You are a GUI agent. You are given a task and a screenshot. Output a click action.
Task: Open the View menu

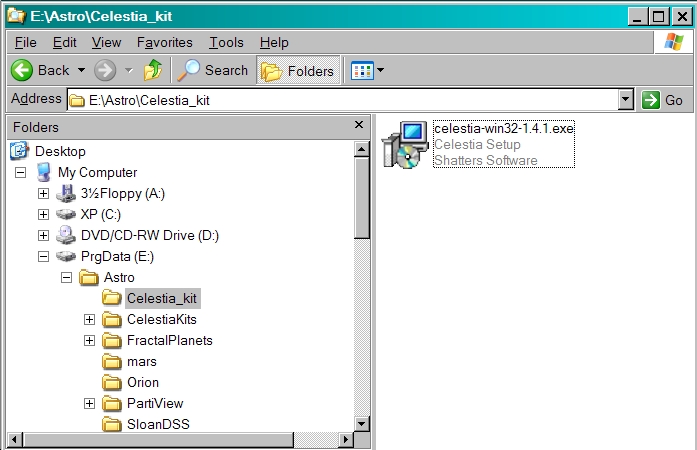106,43
